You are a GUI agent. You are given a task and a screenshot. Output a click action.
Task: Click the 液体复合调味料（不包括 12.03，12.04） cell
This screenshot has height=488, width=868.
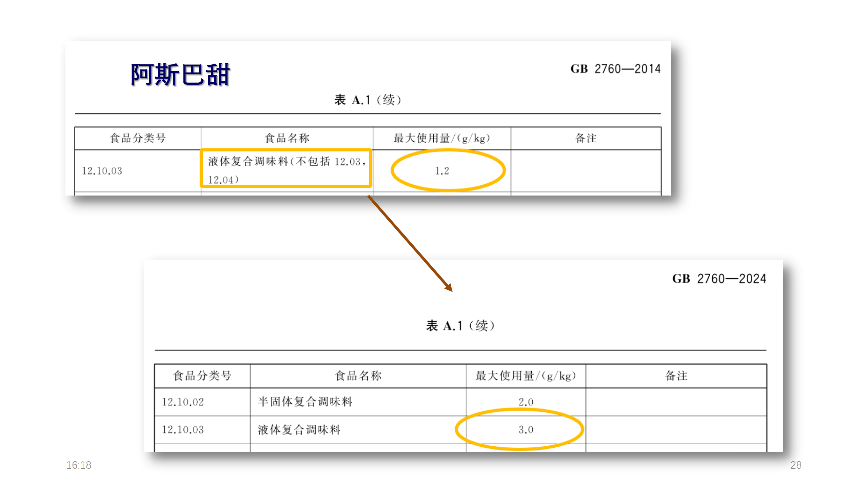[x=287, y=170]
